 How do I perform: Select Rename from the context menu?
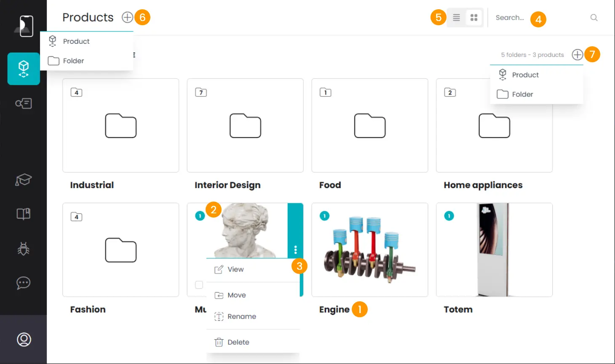(242, 316)
